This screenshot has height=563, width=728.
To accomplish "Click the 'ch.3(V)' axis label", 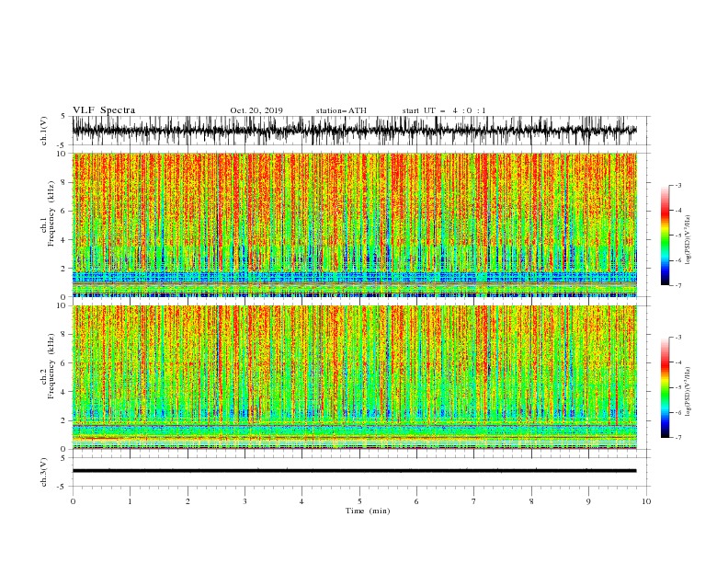I will click(x=44, y=472).
